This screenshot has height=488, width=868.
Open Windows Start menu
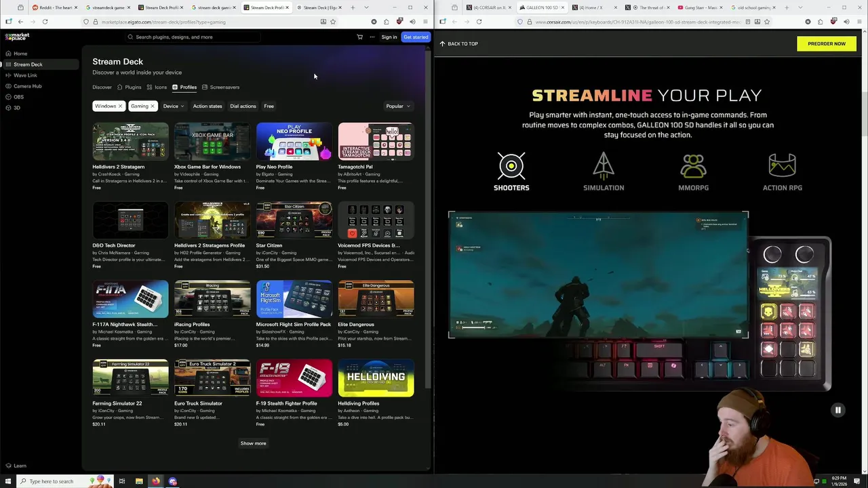7,481
